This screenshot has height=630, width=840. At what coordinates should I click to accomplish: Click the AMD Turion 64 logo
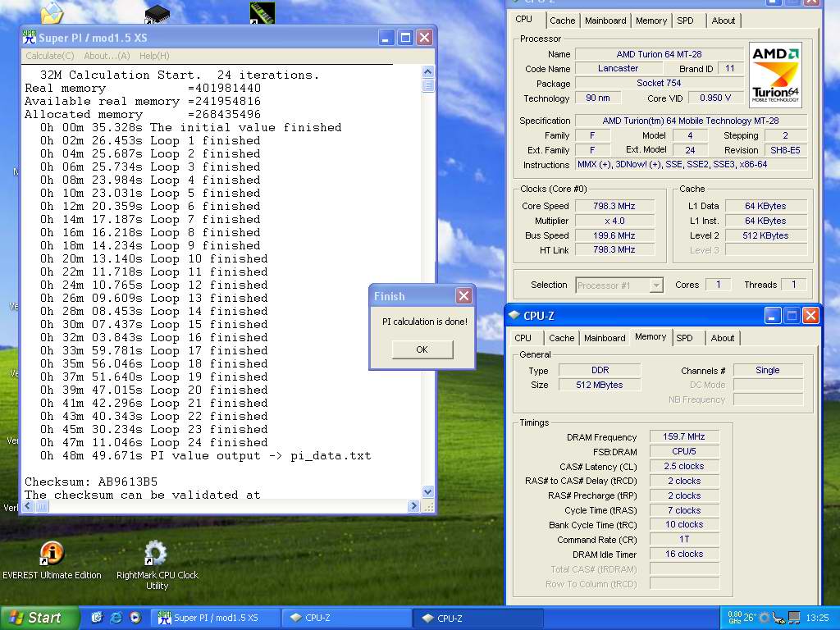click(x=775, y=75)
